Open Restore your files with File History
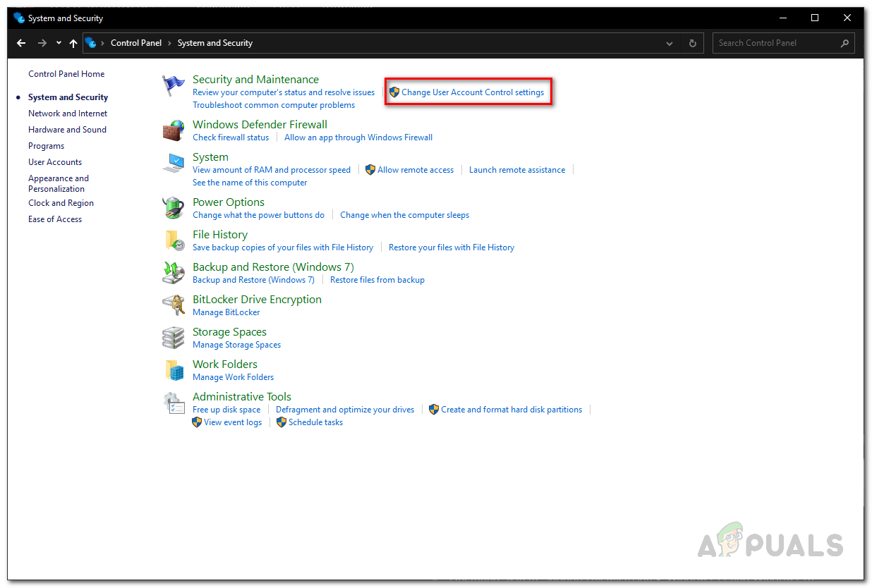The image size is (872, 588). click(x=452, y=247)
